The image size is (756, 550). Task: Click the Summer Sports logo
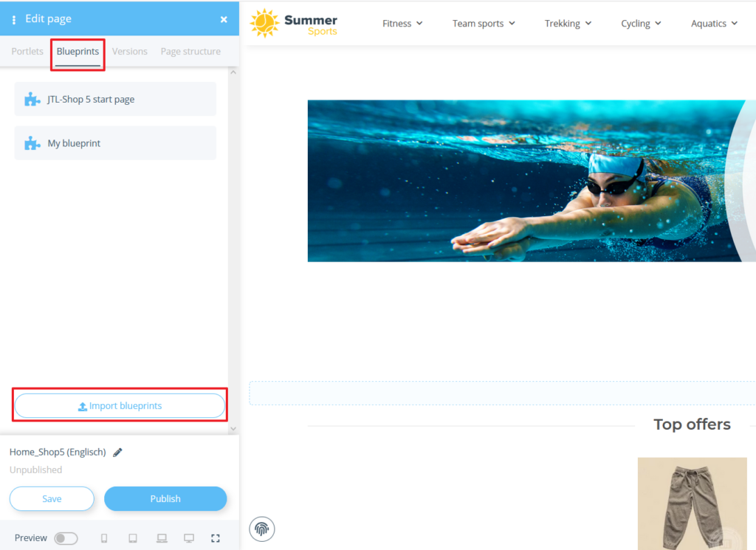click(x=293, y=23)
